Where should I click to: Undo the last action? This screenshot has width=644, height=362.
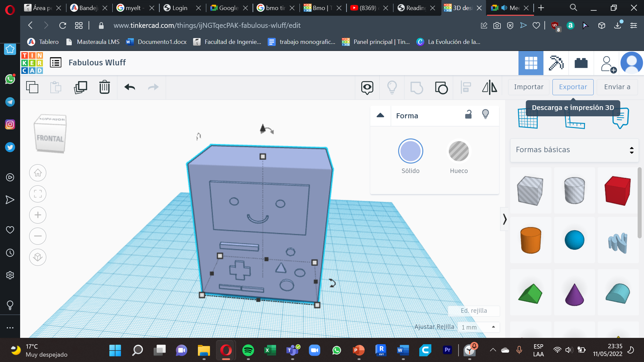(130, 87)
